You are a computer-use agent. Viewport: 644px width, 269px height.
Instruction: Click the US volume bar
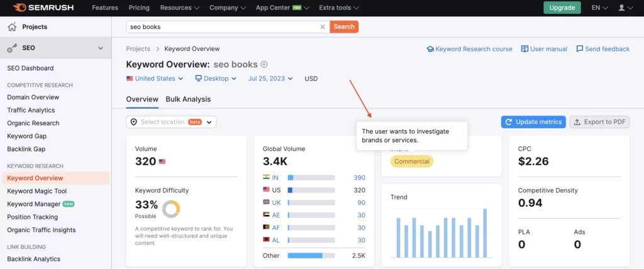[x=311, y=190]
